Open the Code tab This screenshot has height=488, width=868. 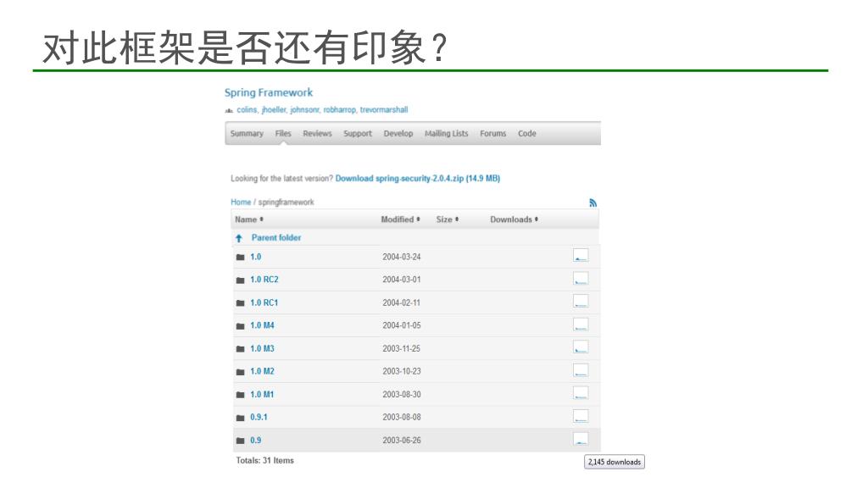[527, 134]
